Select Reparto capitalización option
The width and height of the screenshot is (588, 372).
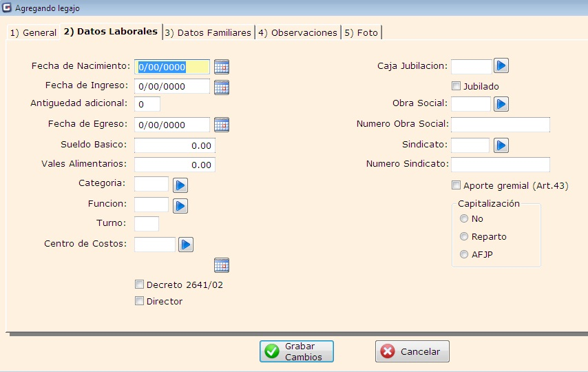pos(464,236)
